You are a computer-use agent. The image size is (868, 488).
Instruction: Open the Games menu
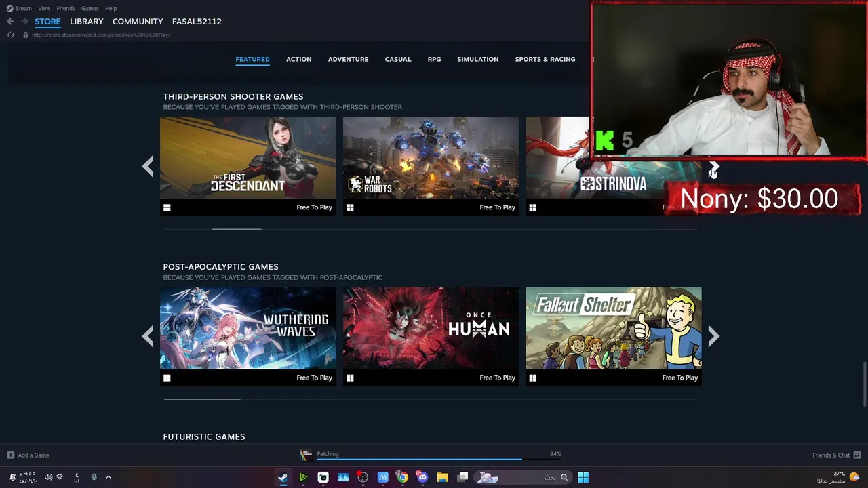point(90,8)
